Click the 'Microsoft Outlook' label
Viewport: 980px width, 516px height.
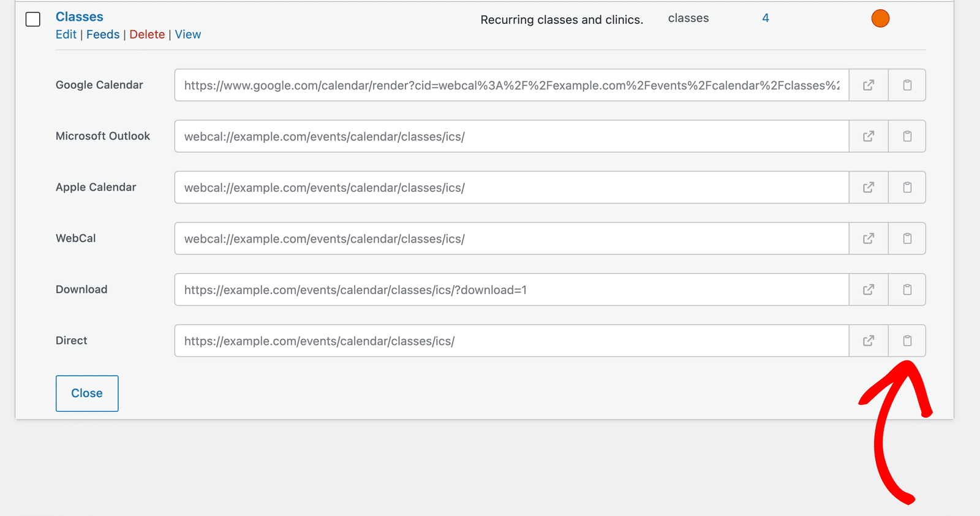coord(103,136)
